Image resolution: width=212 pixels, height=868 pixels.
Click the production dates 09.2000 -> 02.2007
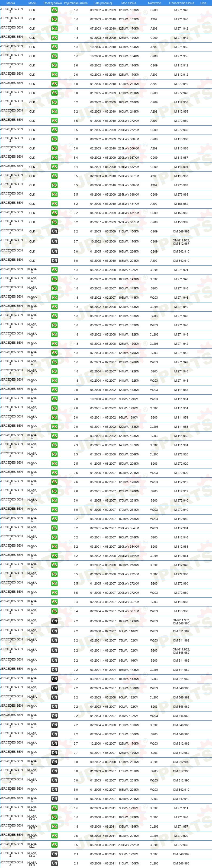click(103, 631)
